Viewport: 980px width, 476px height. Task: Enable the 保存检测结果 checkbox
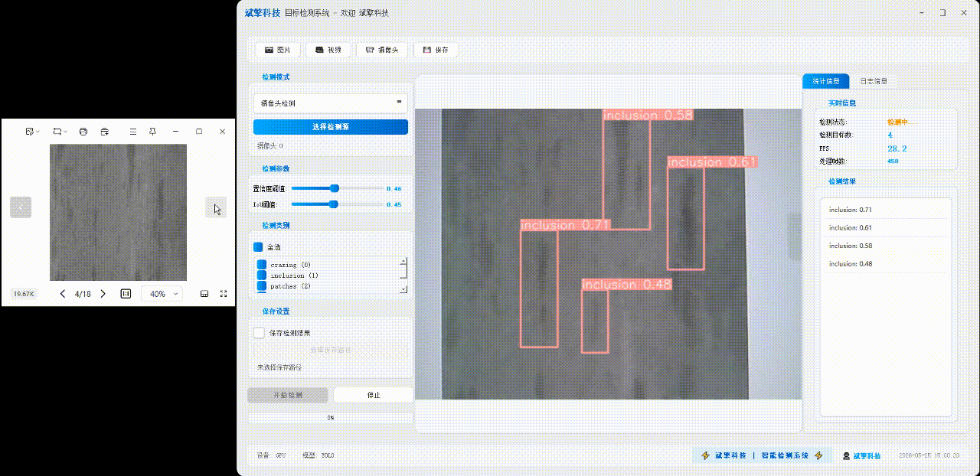tap(259, 333)
